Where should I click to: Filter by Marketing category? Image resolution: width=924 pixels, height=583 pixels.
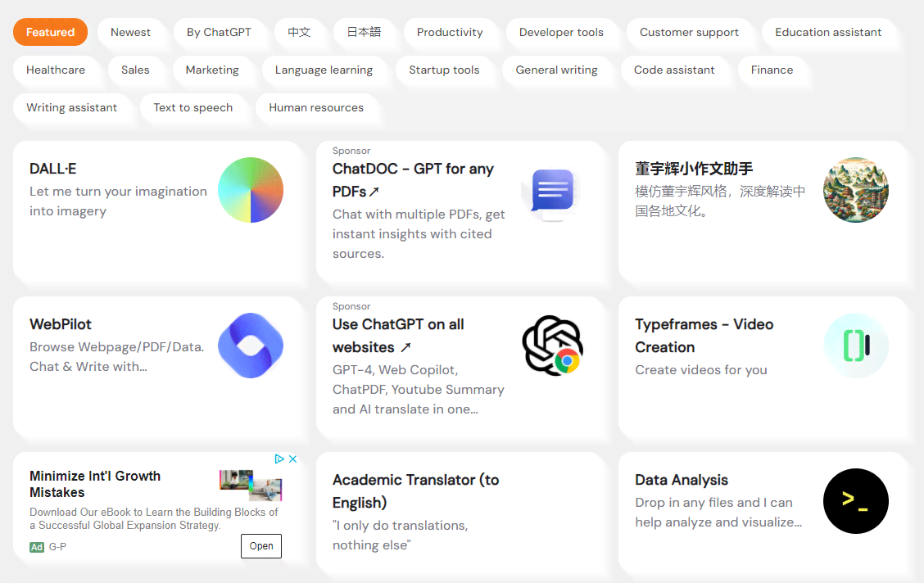point(212,70)
